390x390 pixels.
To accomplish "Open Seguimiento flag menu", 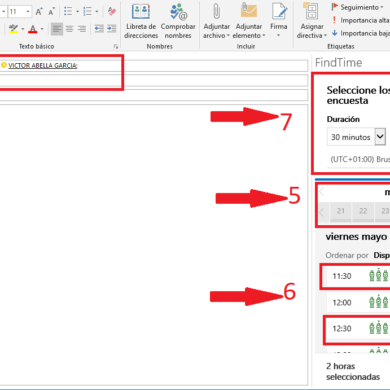I will pyautogui.click(x=357, y=7).
